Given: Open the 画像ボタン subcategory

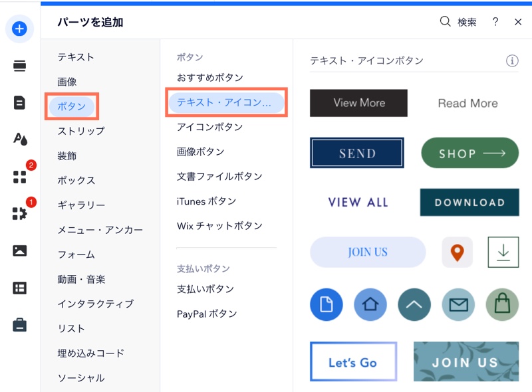Looking at the screenshot, I should [201, 151].
